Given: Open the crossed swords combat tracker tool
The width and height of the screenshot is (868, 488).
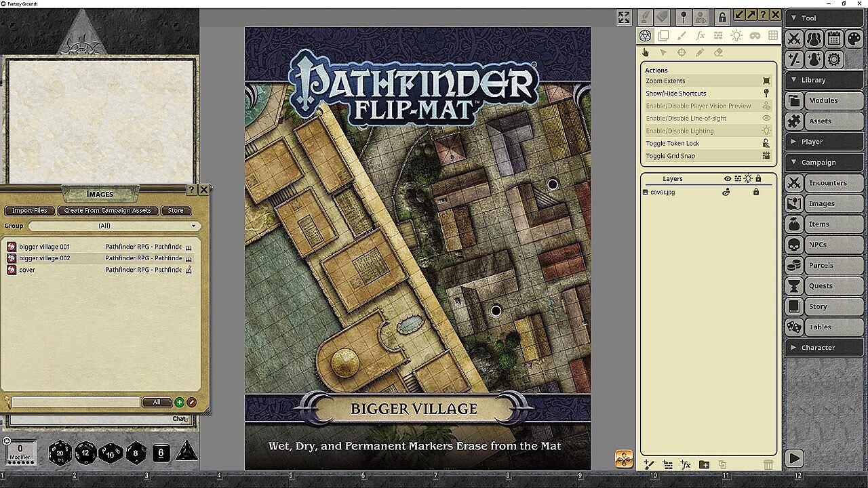Looking at the screenshot, I should click(x=795, y=39).
